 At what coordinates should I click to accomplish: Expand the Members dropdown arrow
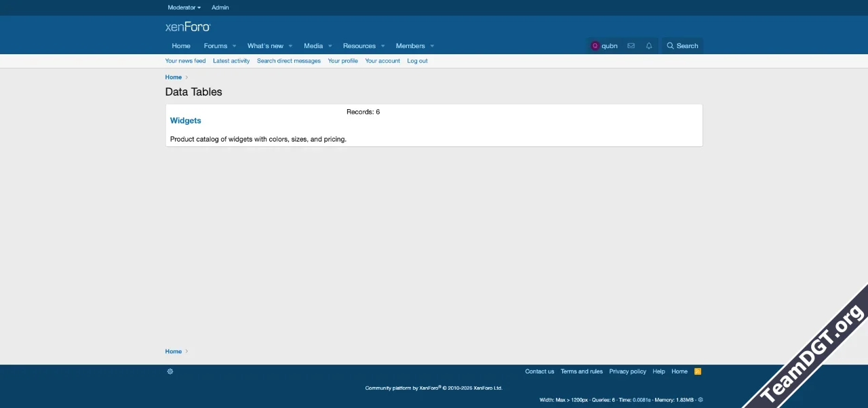[432, 46]
